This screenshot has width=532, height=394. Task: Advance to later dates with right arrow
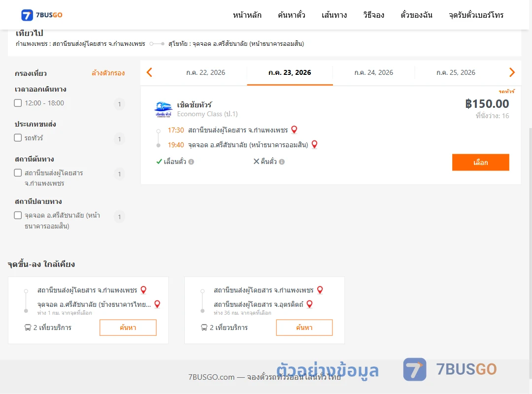tap(512, 72)
